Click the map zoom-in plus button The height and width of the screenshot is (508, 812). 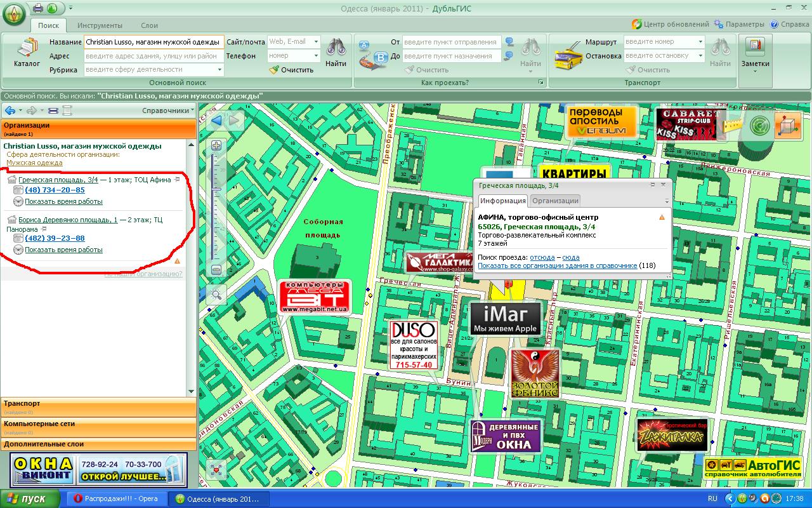[x=216, y=145]
